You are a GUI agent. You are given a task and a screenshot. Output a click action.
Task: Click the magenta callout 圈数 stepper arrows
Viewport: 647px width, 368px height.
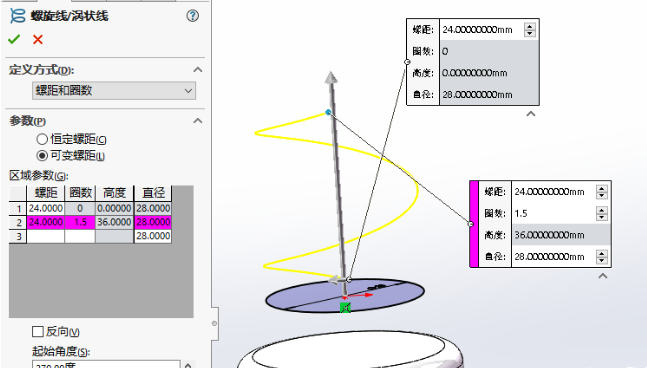602,213
